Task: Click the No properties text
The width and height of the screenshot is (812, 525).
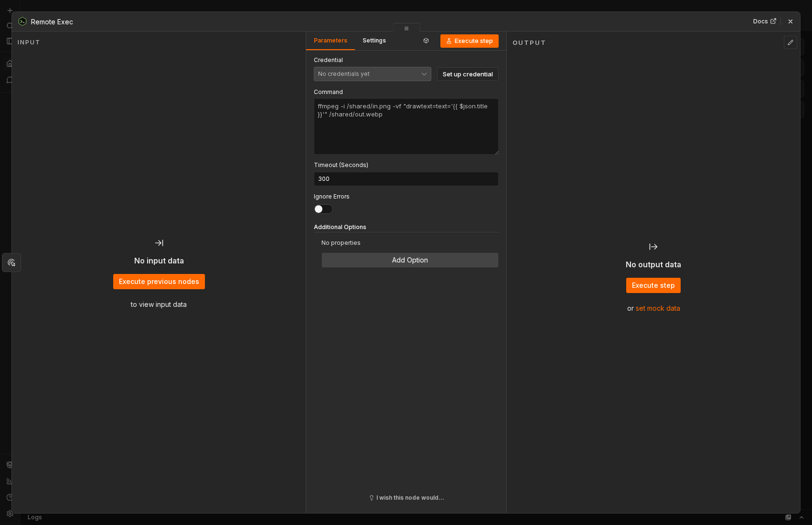Action: (341, 243)
